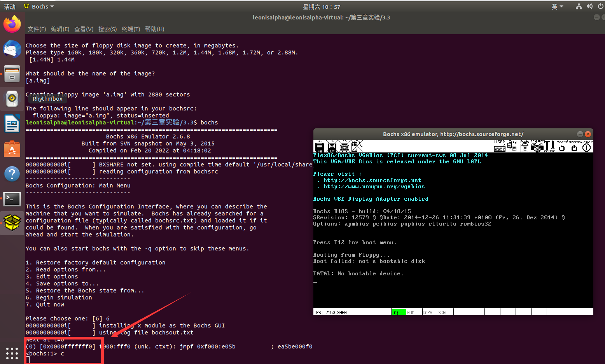
Task: Show Applications grid in the dock
Action: [x=12, y=353]
